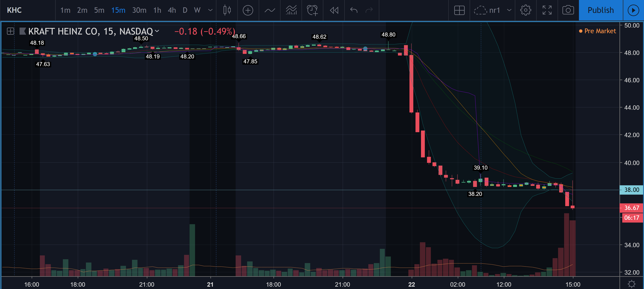Image resolution: width=644 pixels, height=289 pixels.
Task: Open the financials chart icon
Action: (291, 10)
